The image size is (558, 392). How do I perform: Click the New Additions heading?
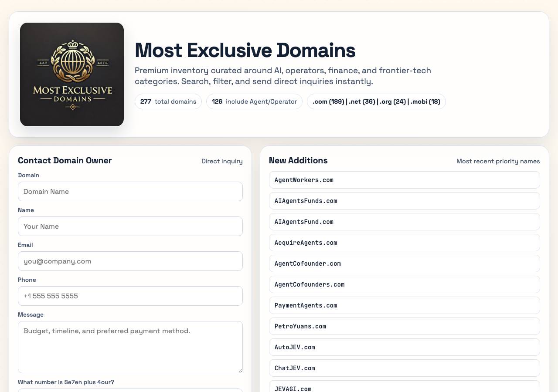(x=298, y=161)
